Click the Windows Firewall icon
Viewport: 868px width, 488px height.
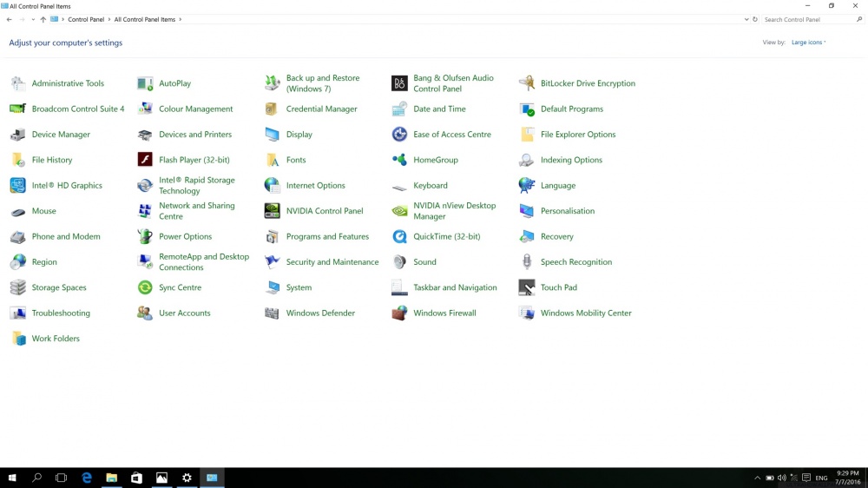(399, 313)
